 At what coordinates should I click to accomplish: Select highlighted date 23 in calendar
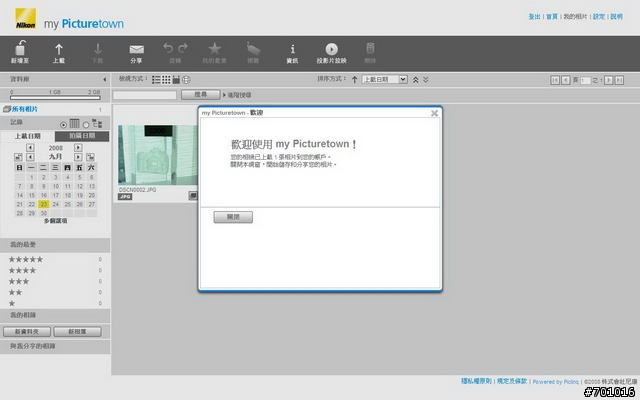coord(44,204)
